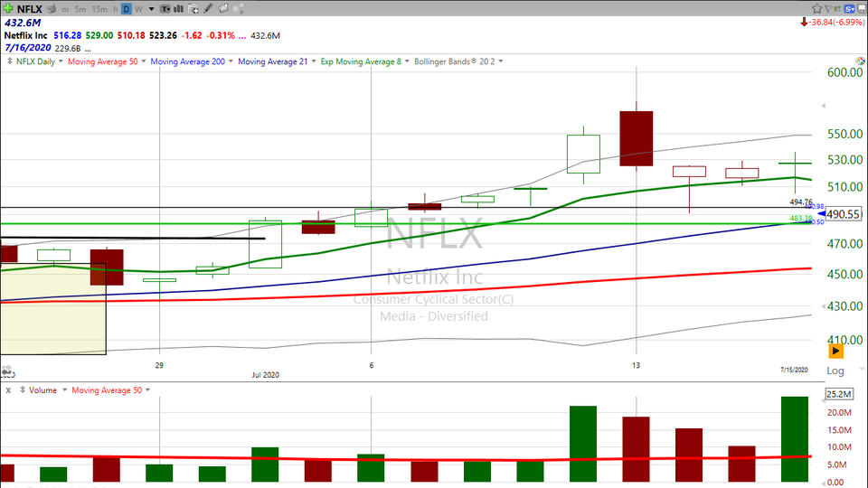Select the W weekly timeframe
The height and width of the screenshot is (488, 868).
tap(139, 9)
